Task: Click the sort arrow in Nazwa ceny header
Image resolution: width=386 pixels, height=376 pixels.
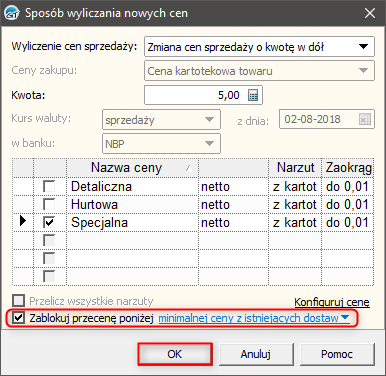Action: (189, 168)
